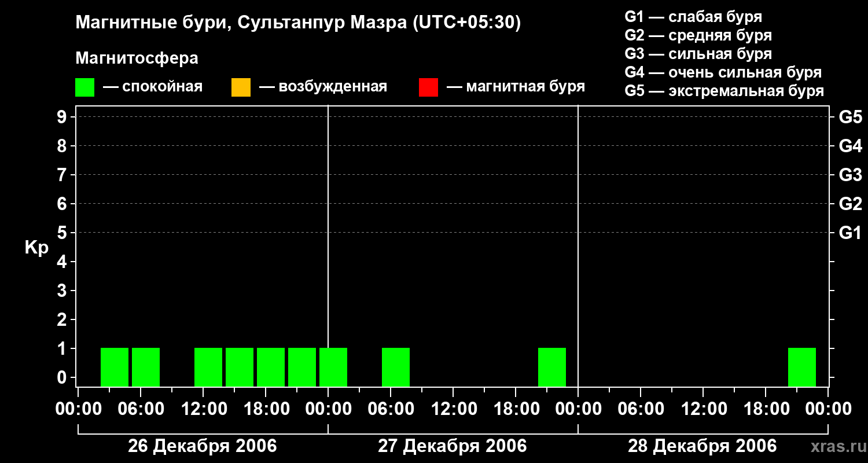Click the 'Магнитосфера' legend heading

click(x=137, y=58)
